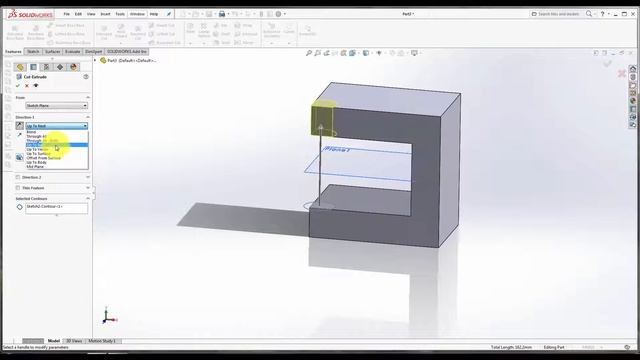Image resolution: width=640 pixels, height=360 pixels.
Task: Click Zoom to Fit magnifier icon
Action: 309,53
